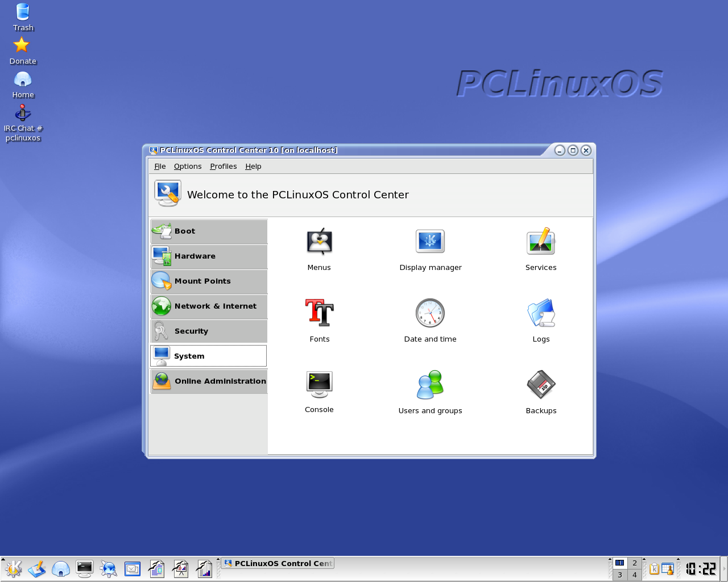
Task: Open the home folder igloo in the panel
Action: point(61,569)
